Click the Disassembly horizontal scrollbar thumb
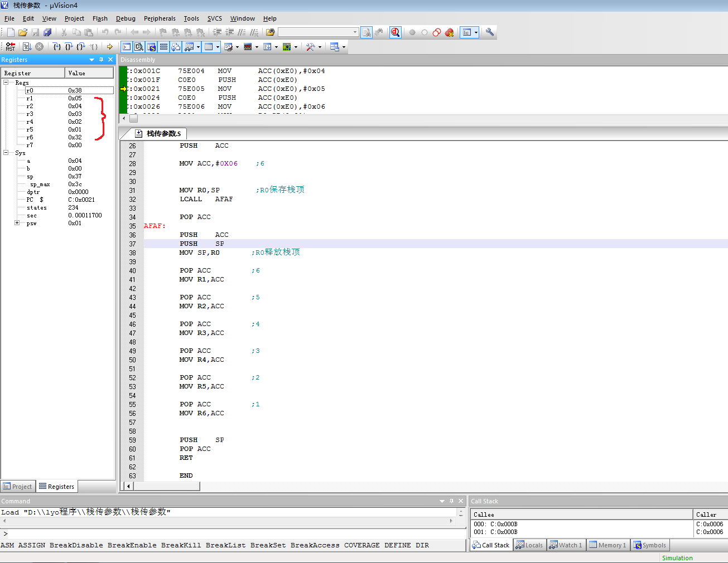The image size is (728, 563). 134,118
